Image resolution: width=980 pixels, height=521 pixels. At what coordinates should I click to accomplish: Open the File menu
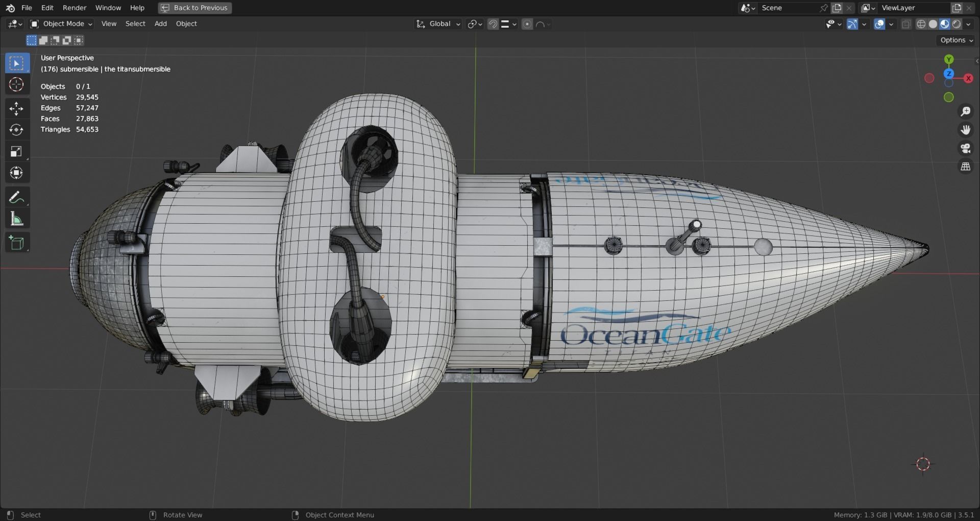point(27,8)
